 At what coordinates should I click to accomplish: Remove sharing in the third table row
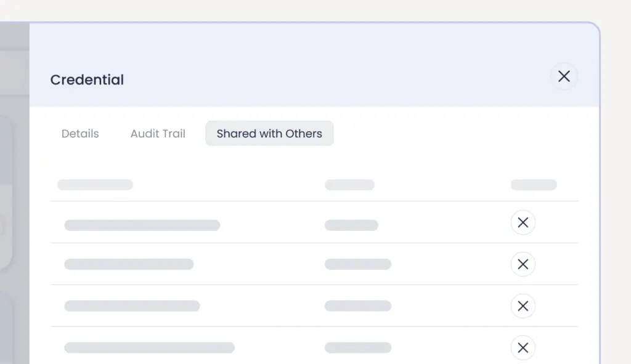click(523, 306)
